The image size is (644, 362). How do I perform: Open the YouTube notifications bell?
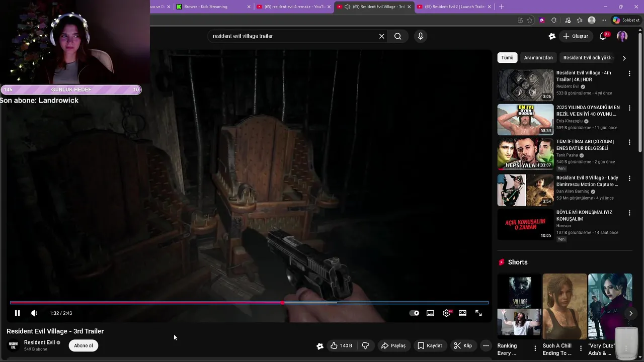pyautogui.click(x=603, y=36)
